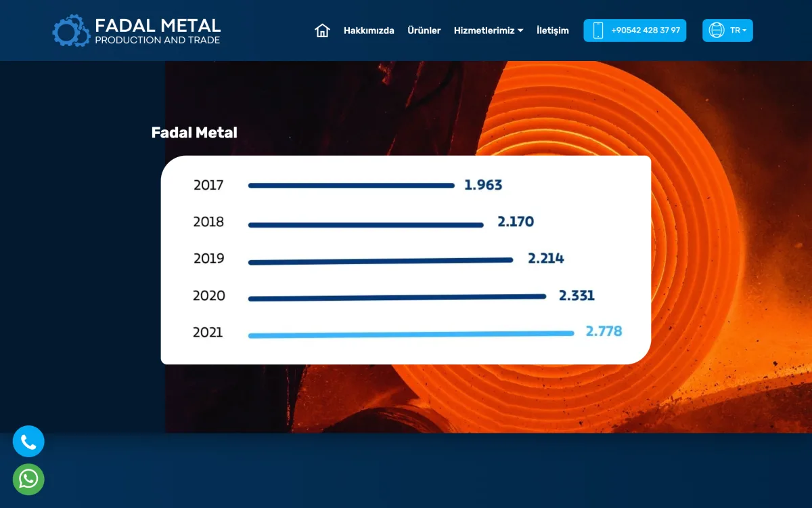Click the 2.214 value
Screen dimensions: 812x508
[546, 259]
